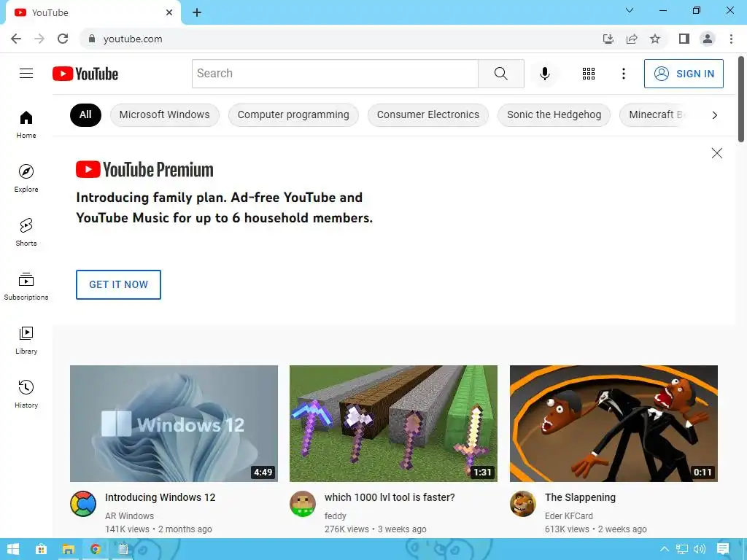Click the YouTube Premium logo
This screenshot has width=747, height=560.
click(x=144, y=169)
